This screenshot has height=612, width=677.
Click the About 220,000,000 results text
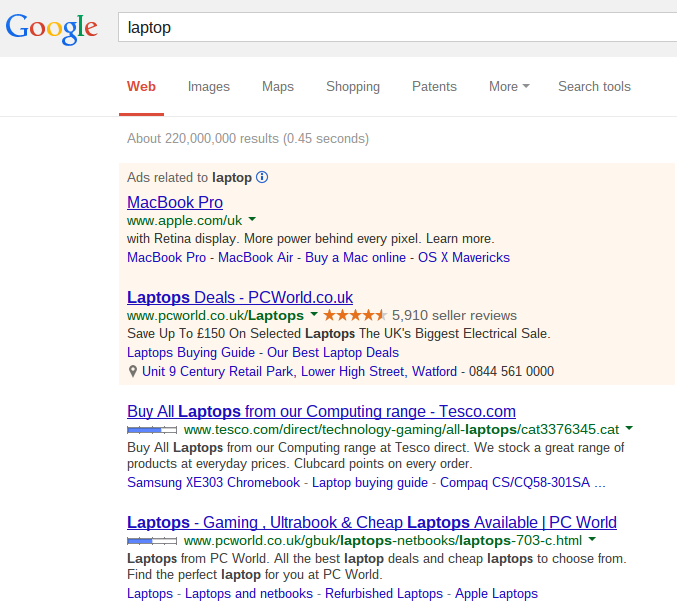click(248, 139)
